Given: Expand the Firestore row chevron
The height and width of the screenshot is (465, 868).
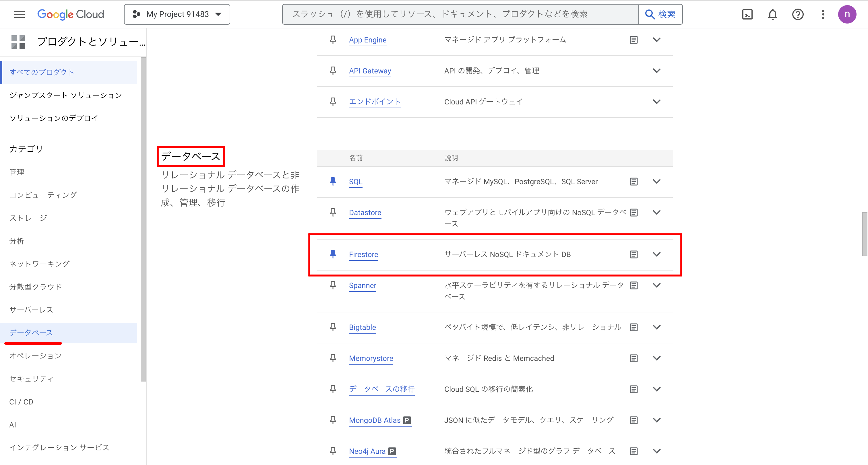Looking at the screenshot, I should tap(656, 254).
